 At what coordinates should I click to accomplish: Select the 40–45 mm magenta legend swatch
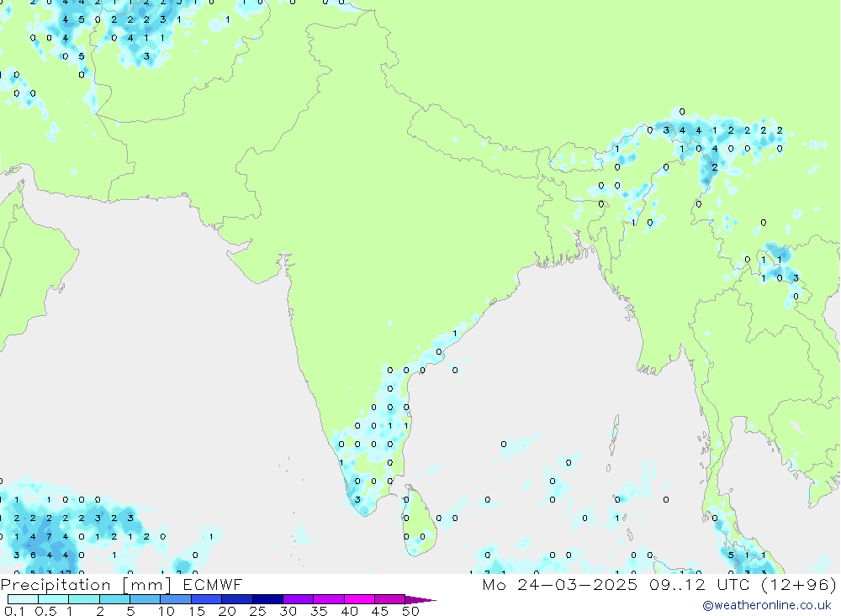[x=359, y=599]
